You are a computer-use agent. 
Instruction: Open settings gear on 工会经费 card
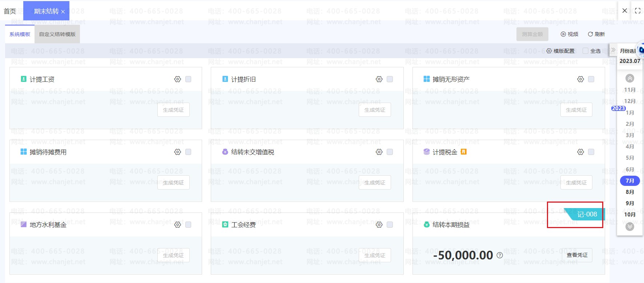[379, 224]
